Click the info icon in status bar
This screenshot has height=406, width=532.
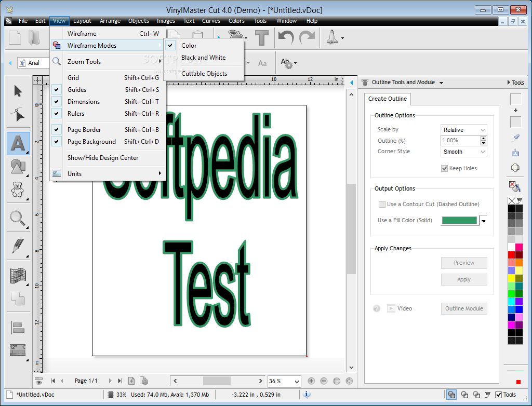(307, 394)
